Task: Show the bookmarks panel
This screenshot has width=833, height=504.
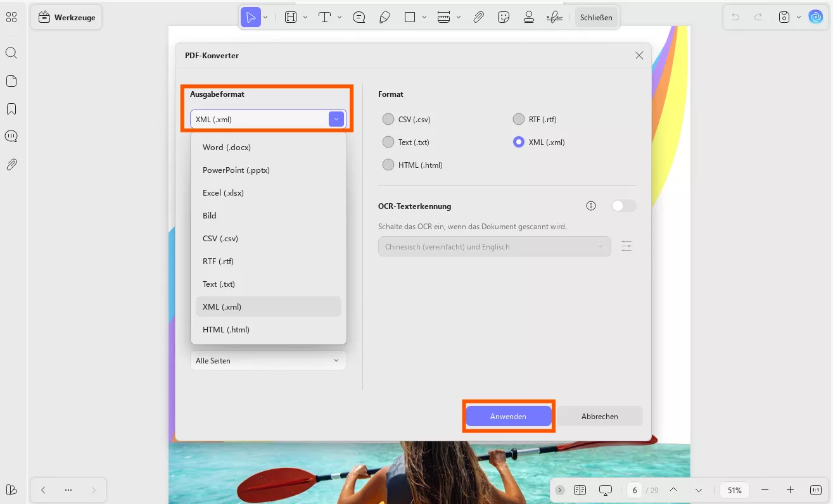Action: [11, 108]
